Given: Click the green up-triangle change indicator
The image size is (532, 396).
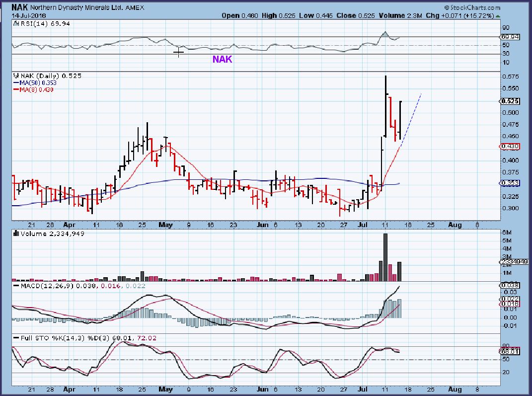Looking at the screenshot, I should 497,16.
